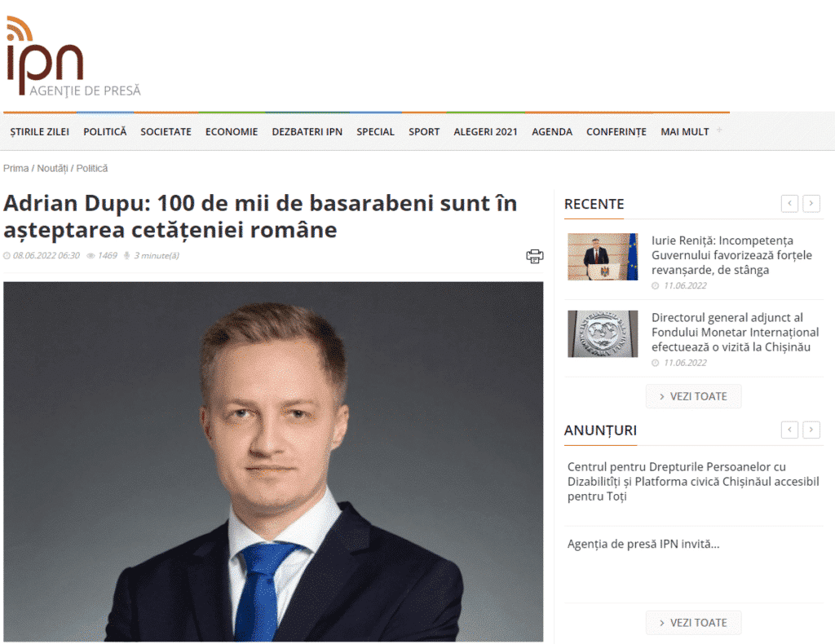The image size is (835, 644).
Task: Select Dezbateri IPN in navigation
Action: click(x=307, y=131)
